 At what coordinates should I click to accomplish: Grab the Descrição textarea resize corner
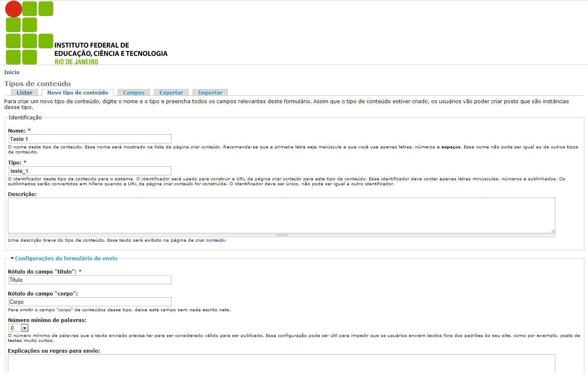click(x=553, y=231)
